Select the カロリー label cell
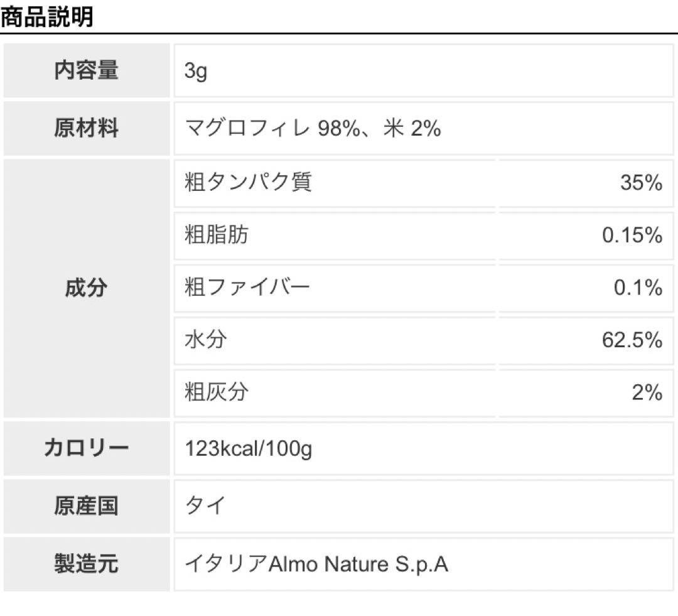The height and width of the screenshot is (616, 678). (x=87, y=448)
